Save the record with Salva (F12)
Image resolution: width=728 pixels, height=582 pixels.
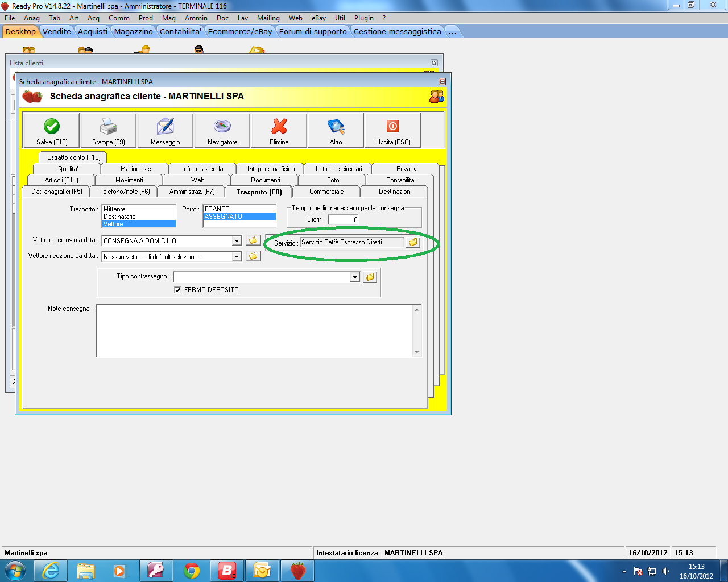(x=52, y=131)
